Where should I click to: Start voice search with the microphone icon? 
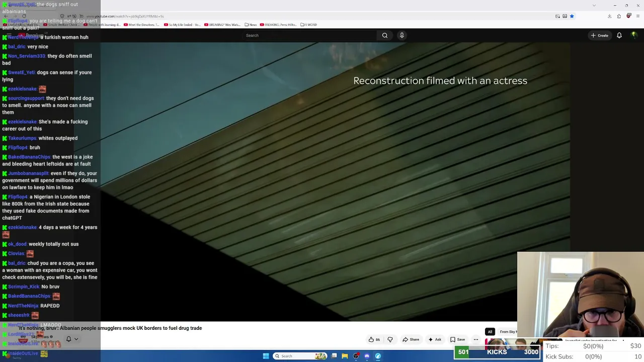pyautogui.click(x=401, y=35)
